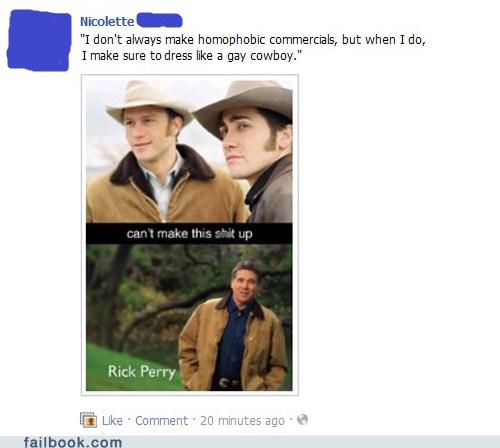
Task: Open the blue redacted profile picture
Action: (x=39, y=41)
